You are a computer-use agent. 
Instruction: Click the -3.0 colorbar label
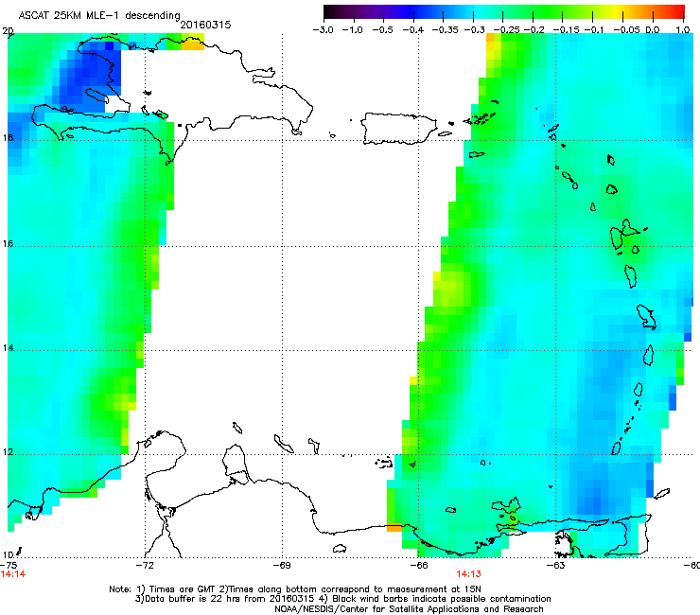323,30
